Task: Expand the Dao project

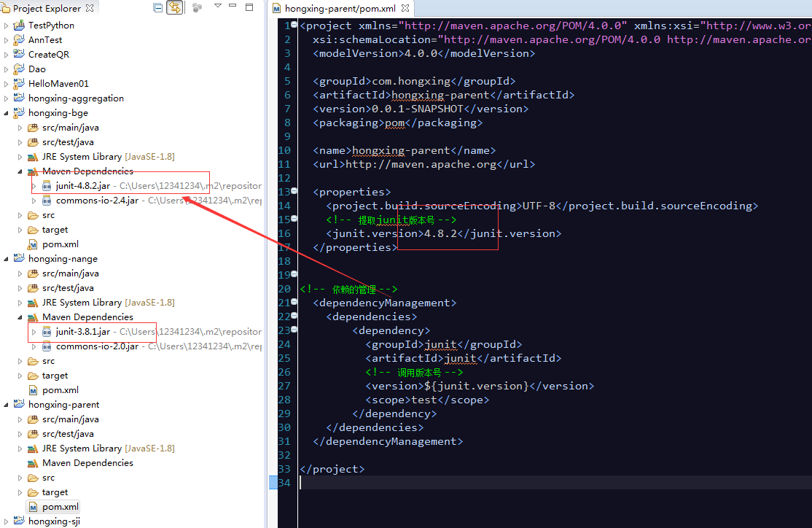Action: 7,69
